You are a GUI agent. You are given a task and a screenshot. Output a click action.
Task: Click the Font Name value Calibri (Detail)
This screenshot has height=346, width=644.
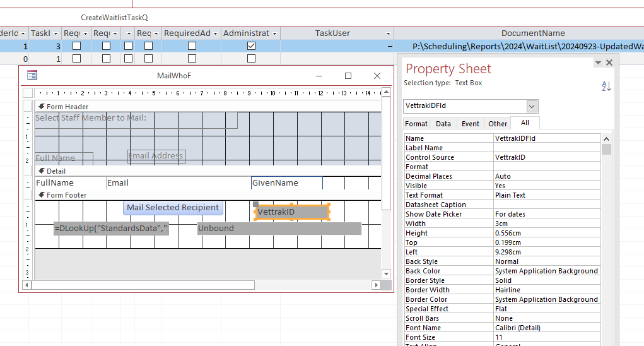(547, 328)
